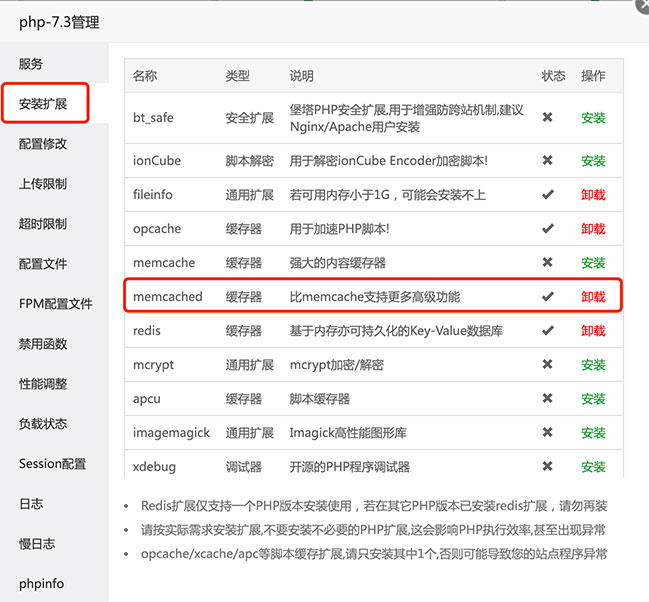This screenshot has height=602, width=649.
Task: Click the xdebug not-installed X icon
Action: (x=547, y=467)
